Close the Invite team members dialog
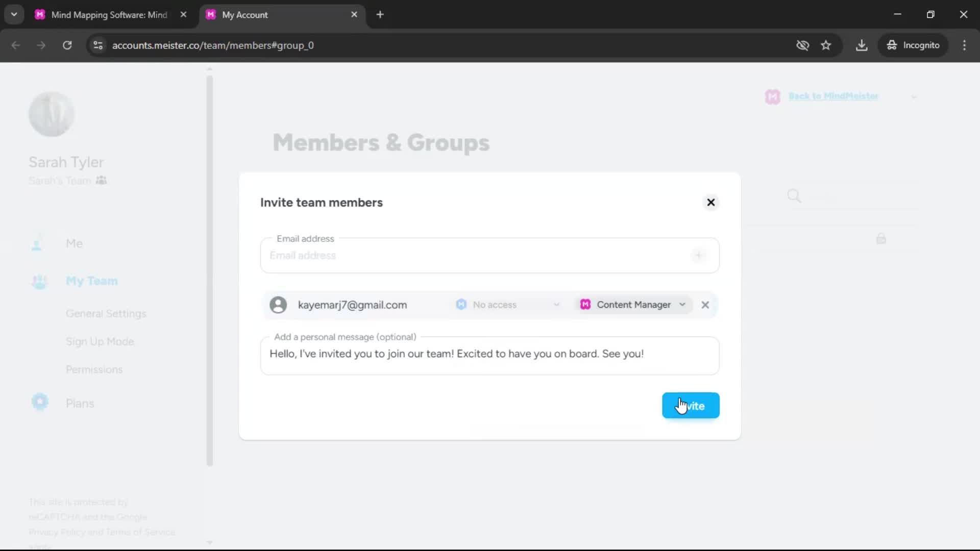Viewport: 980px width, 551px height. (x=710, y=203)
